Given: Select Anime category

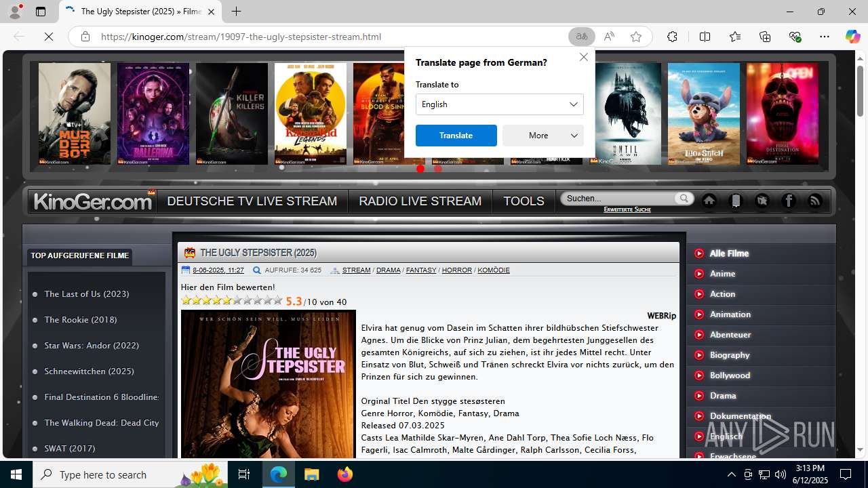Looking at the screenshot, I should point(722,274).
